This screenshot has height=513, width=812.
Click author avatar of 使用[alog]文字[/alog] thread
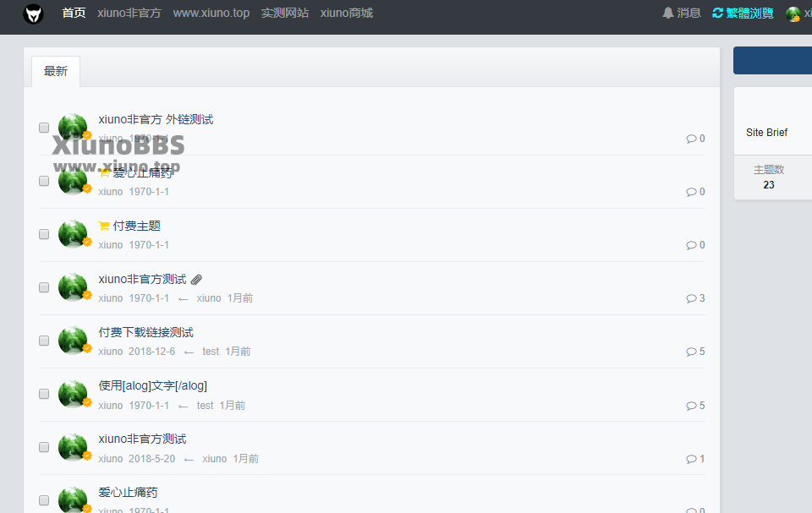tap(73, 394)
